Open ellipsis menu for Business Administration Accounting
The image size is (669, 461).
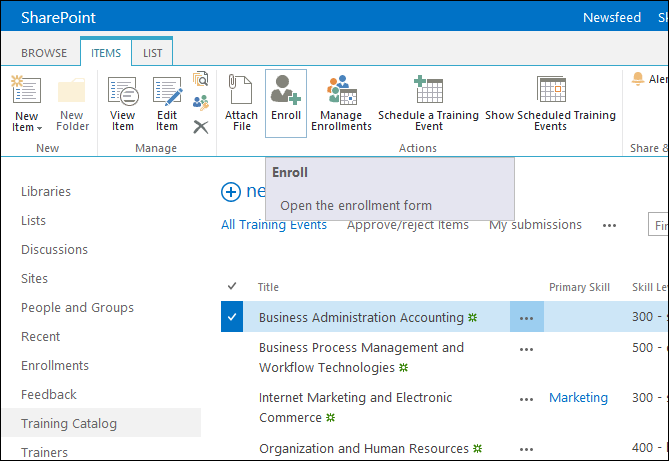[526, 318]
